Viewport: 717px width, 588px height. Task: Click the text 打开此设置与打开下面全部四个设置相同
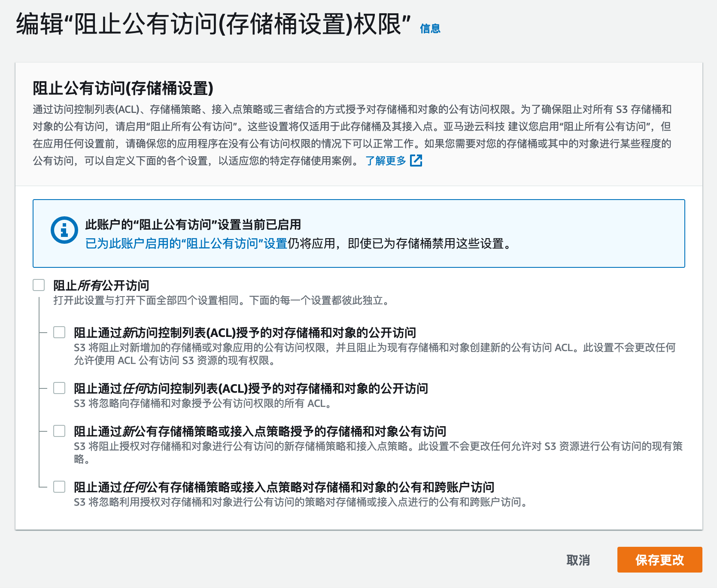coord(146,300)
